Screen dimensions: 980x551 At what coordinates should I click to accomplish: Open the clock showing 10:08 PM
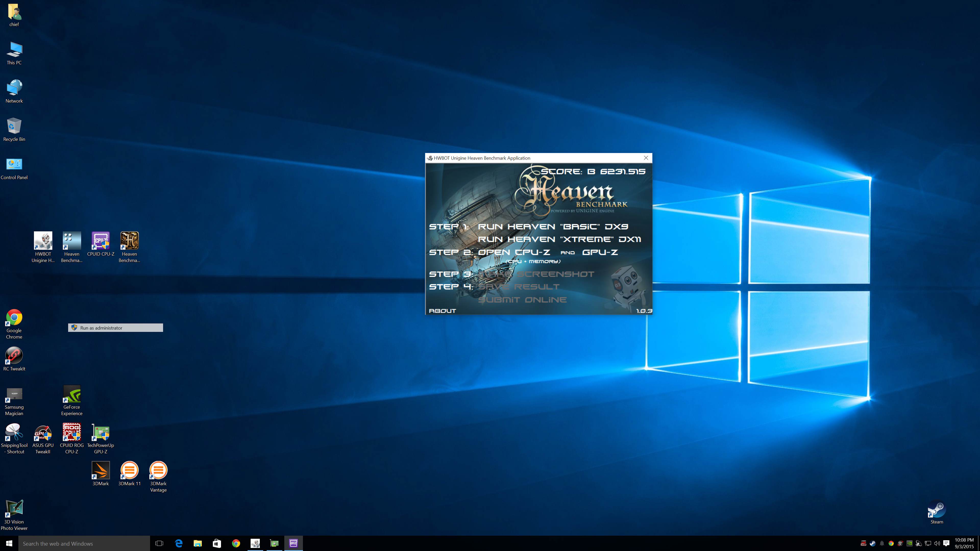(x=964, y=543)
